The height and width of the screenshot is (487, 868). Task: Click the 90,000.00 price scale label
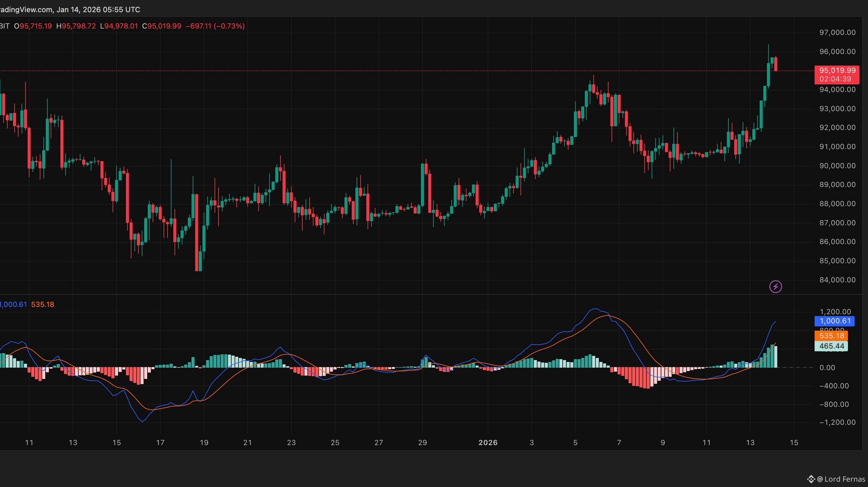tap(837, 166)
